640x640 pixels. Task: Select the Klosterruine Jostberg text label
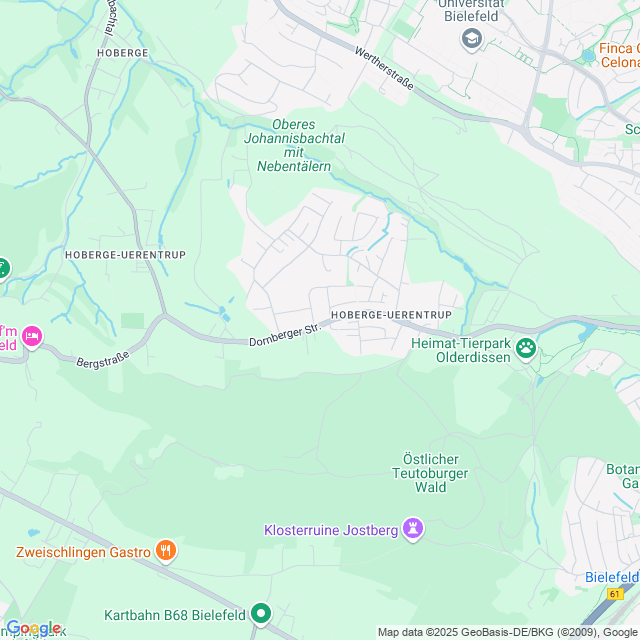click(x=331, y=530)
